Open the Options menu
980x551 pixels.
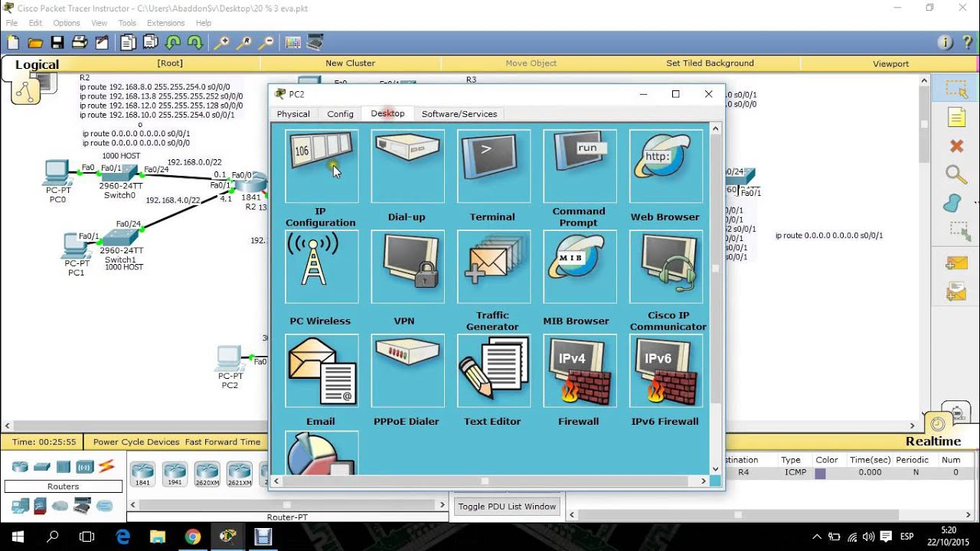pyautogui.click(x=67, y=23)
